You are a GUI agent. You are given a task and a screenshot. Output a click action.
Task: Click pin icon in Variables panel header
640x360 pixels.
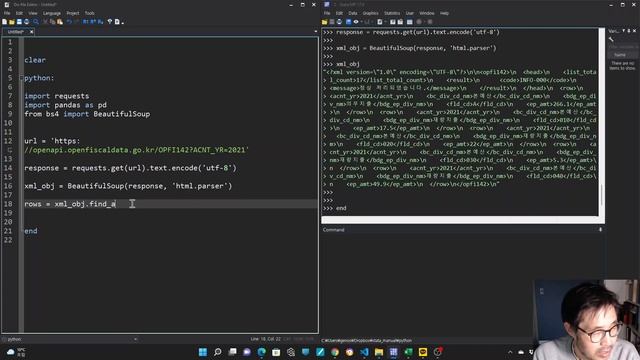tap(629, 31)
